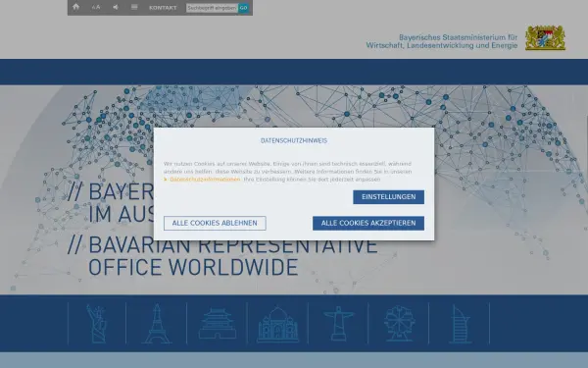Select the Ferris wheel icon
The width and height of the screenshot is (588, 368).
[x=399, y=323]
